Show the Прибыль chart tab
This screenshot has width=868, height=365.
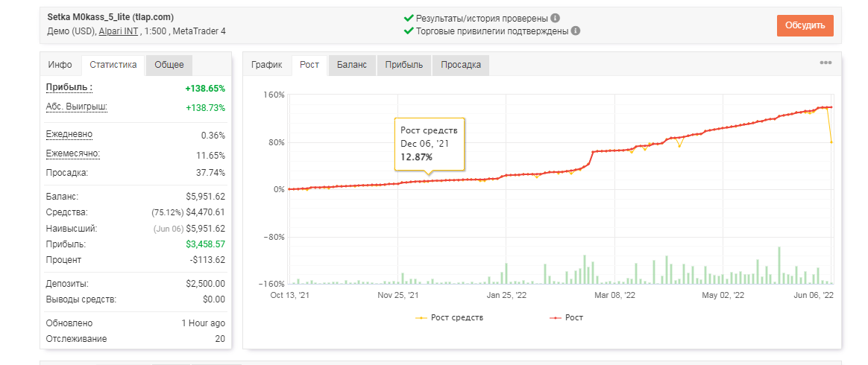[x=404, y=65]
